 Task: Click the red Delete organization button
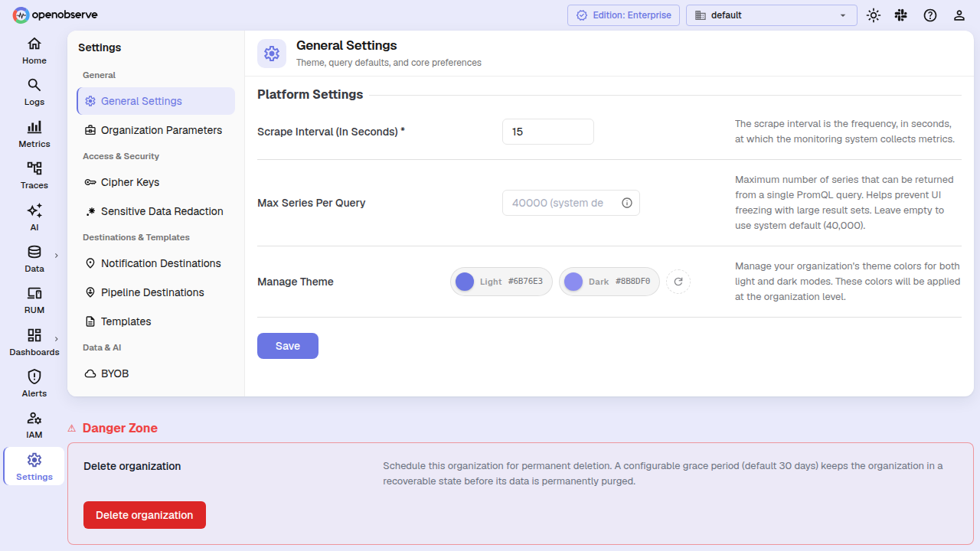pyautogui.click(x=145, y=515)
